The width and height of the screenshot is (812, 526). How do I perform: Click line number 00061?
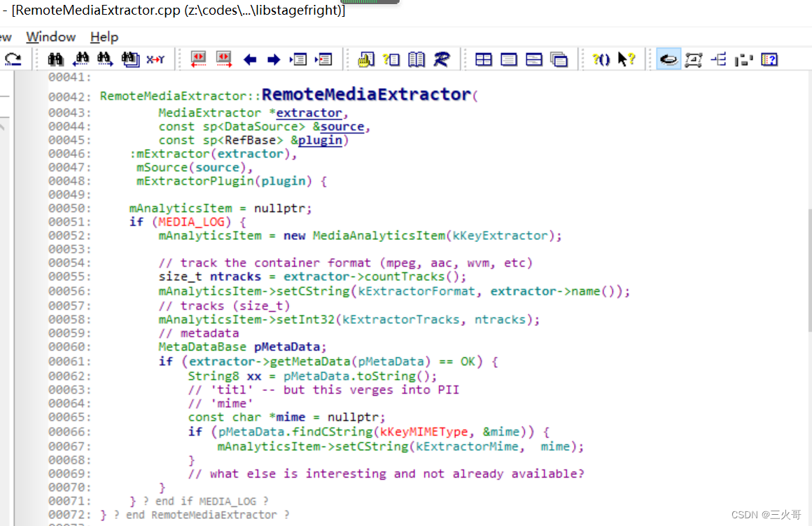[69, 362]
